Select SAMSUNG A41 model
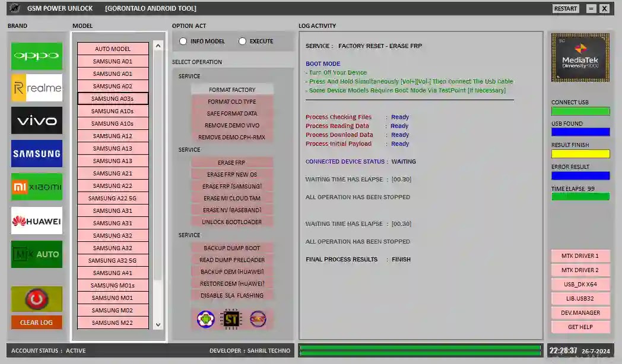 (113, 273)
